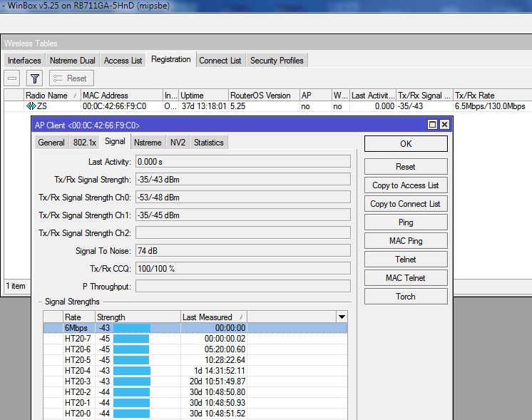Open the Nstreme Dual tab

coord(73,61)
